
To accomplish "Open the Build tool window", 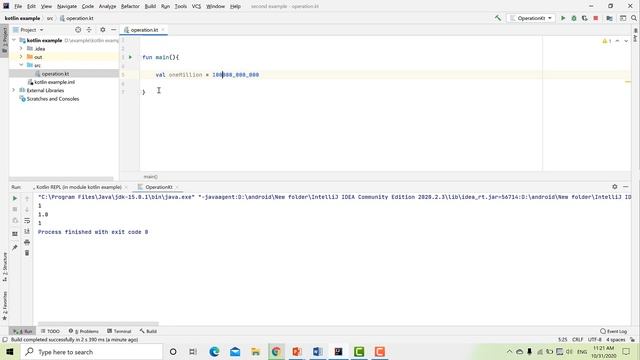I will coord(149,331).
